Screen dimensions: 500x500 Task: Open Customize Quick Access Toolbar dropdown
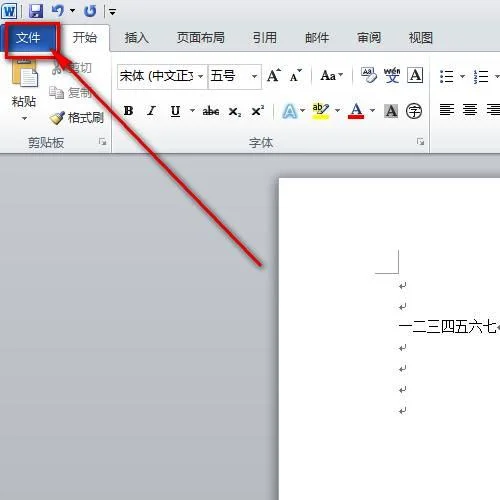(112, 12)
